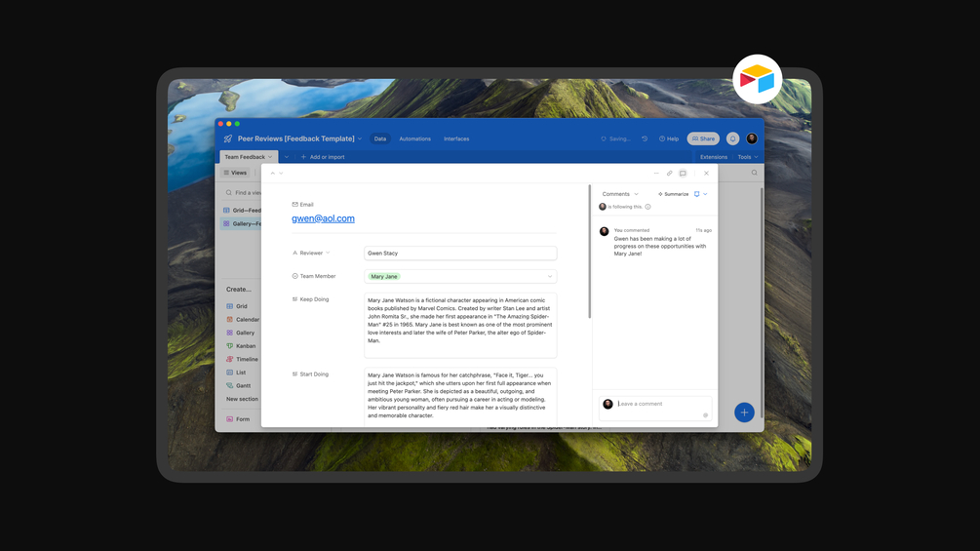Create a List view

tap(236, 373)
